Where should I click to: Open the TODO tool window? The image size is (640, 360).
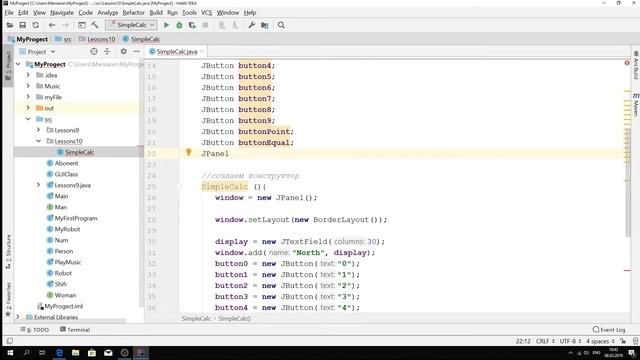coord(35,329)
